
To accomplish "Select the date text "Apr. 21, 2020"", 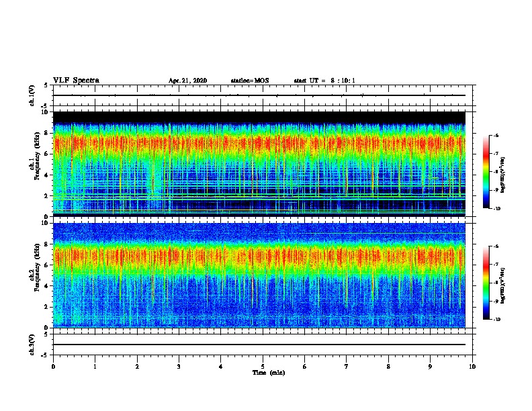I will click(187, 81).
